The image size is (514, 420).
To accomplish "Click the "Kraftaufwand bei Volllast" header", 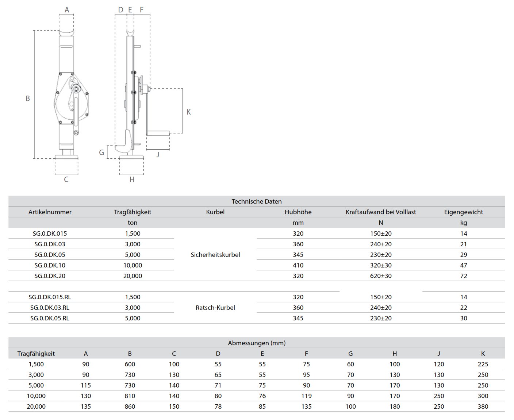I will click(x=381, y=212).
